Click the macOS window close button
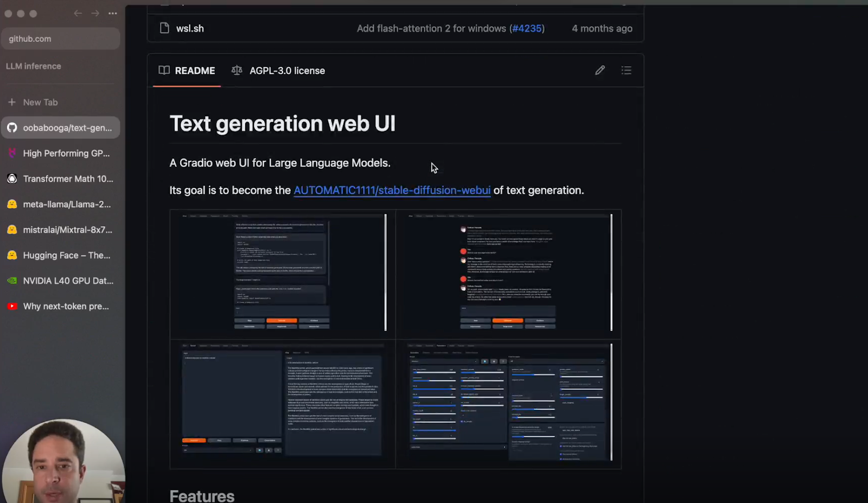The image size is (868, 503). 8,14
